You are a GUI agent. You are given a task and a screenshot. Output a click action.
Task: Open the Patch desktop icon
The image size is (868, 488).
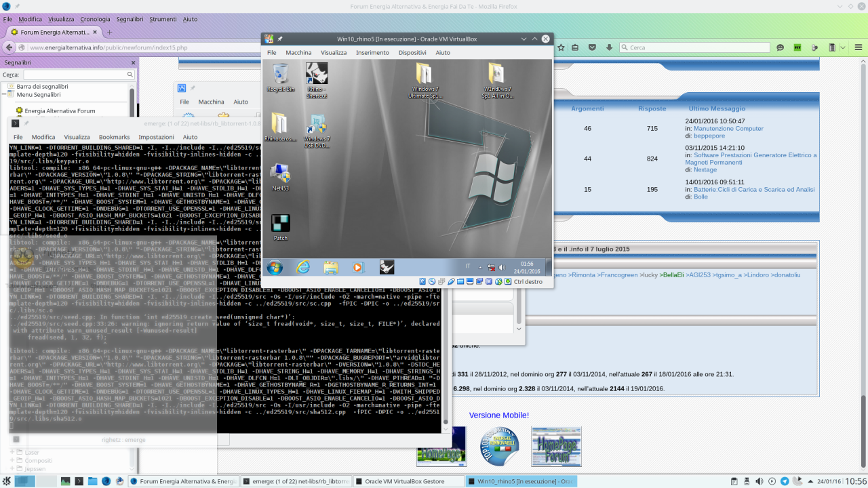(x=281, y=227)
